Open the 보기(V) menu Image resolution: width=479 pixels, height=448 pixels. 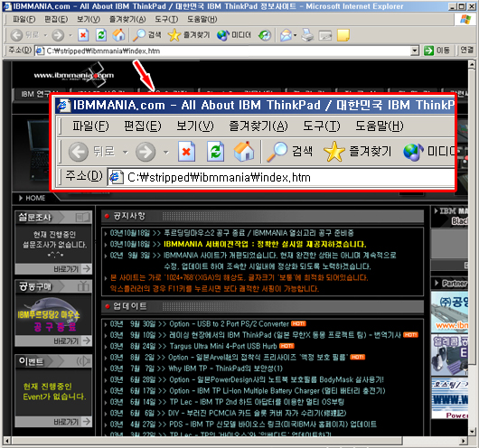(89, 19)
